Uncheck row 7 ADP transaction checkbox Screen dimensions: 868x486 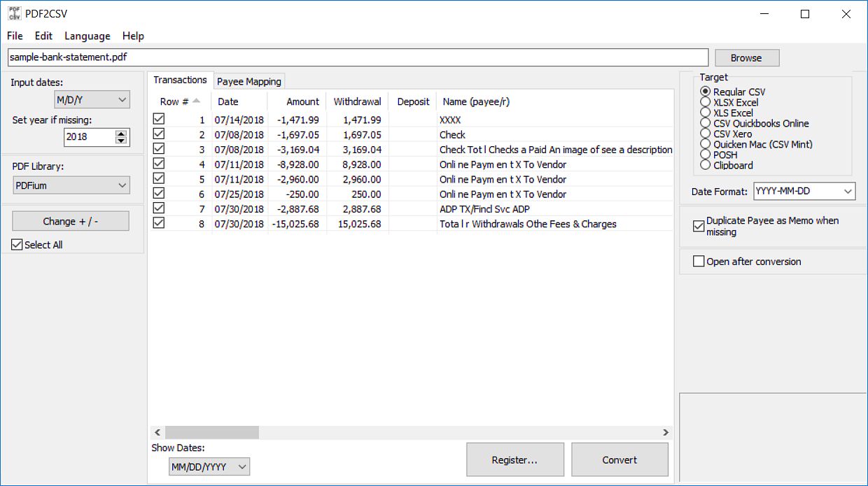[x=159, y=208]
